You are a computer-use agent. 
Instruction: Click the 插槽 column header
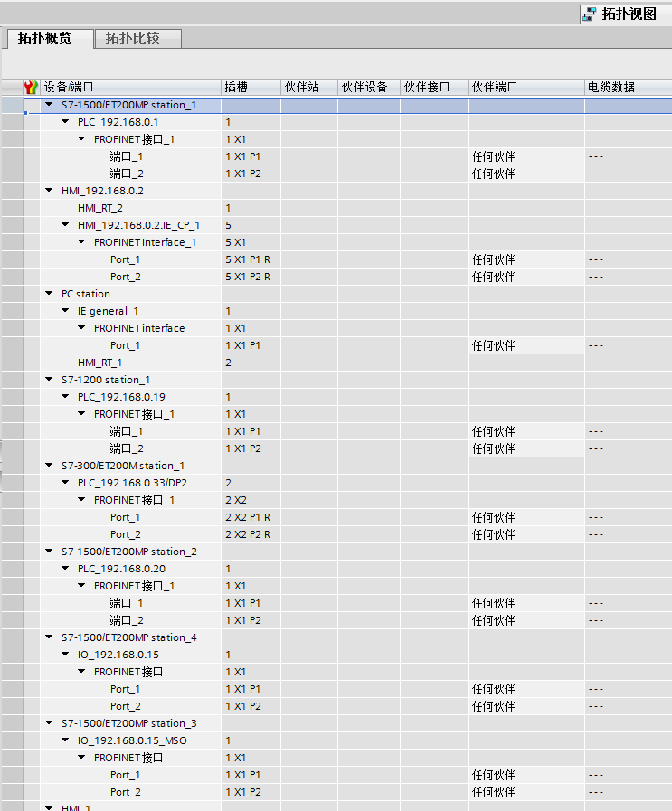[x=251, y=87]
